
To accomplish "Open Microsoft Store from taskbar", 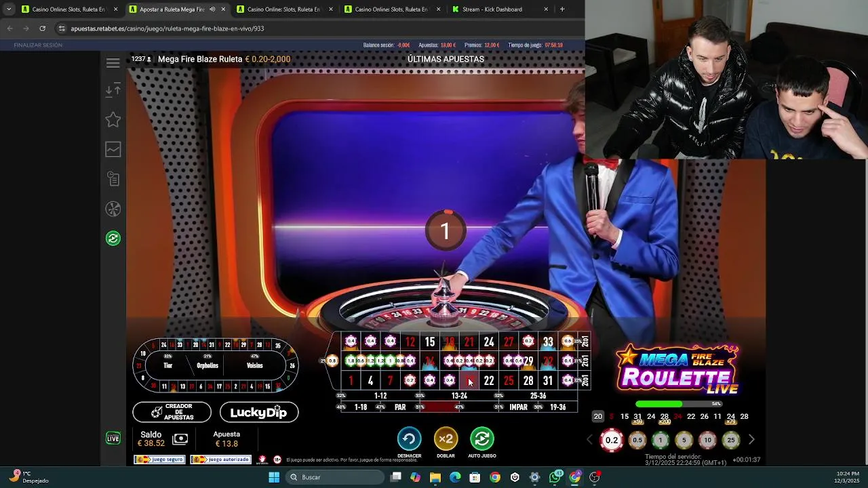I will [x=475, y=477].
